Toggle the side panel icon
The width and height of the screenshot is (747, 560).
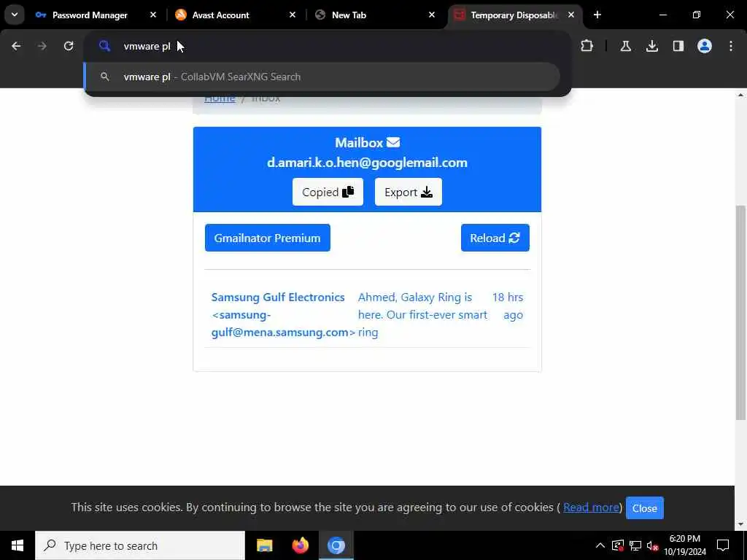tap(678, 46)
